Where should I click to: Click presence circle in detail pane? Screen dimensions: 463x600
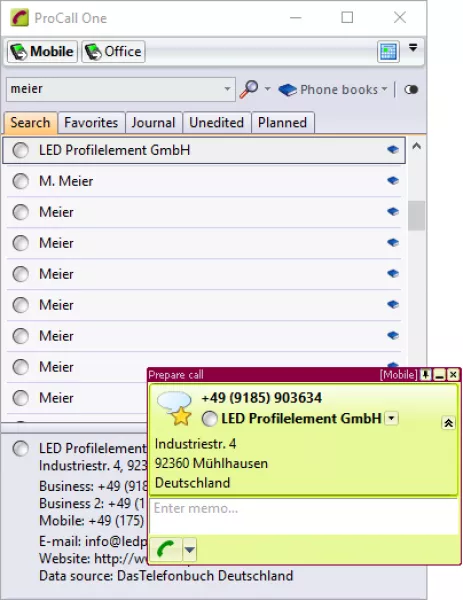point(21,448)
